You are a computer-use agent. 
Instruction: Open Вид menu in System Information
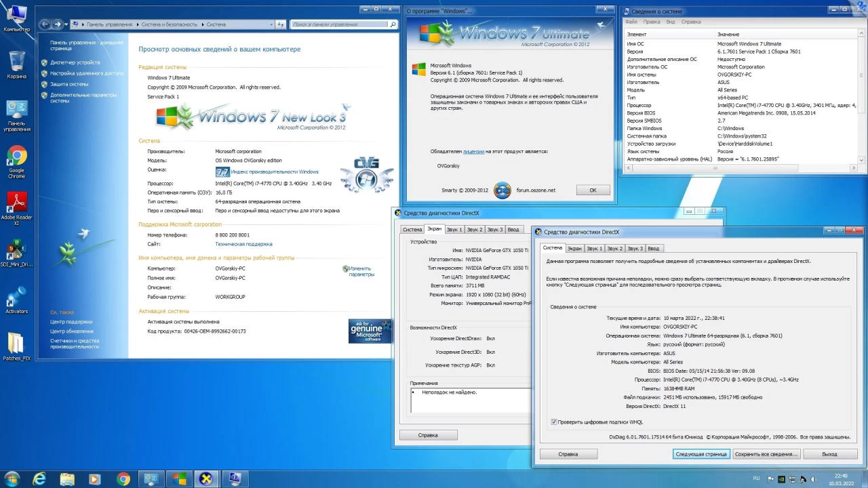tap(671, 22)
